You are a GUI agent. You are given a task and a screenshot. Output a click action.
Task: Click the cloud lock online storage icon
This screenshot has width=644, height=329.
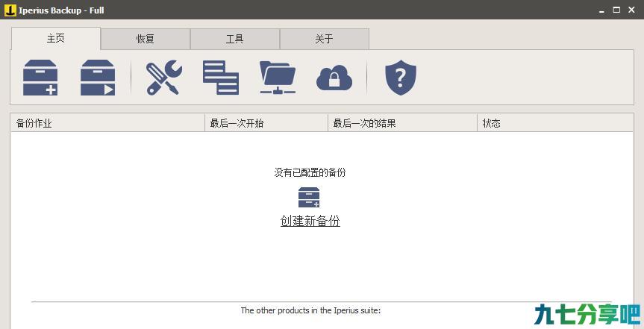point(334,78)
